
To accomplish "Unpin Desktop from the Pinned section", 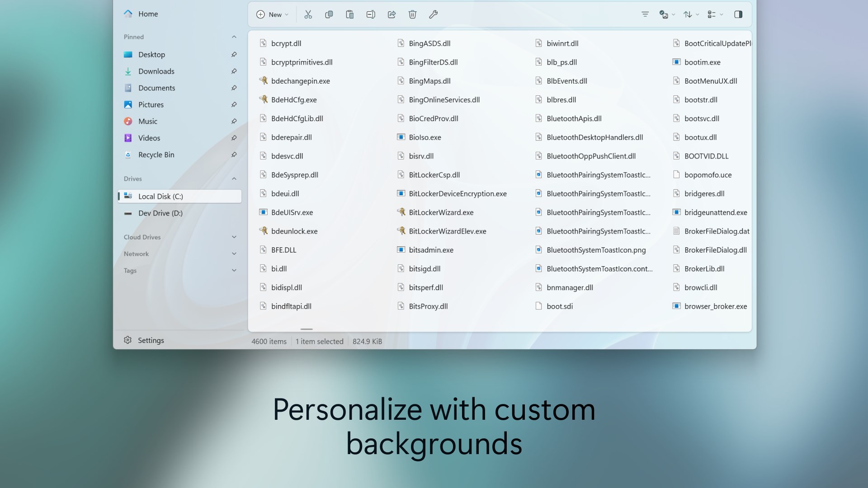I will click(234, 54).
